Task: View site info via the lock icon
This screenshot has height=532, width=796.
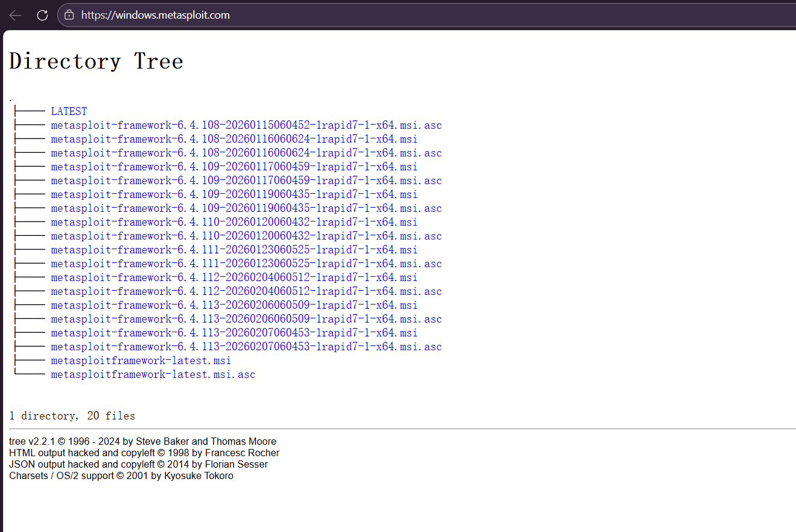Action: pyautogui.click(x=69, y=15)
